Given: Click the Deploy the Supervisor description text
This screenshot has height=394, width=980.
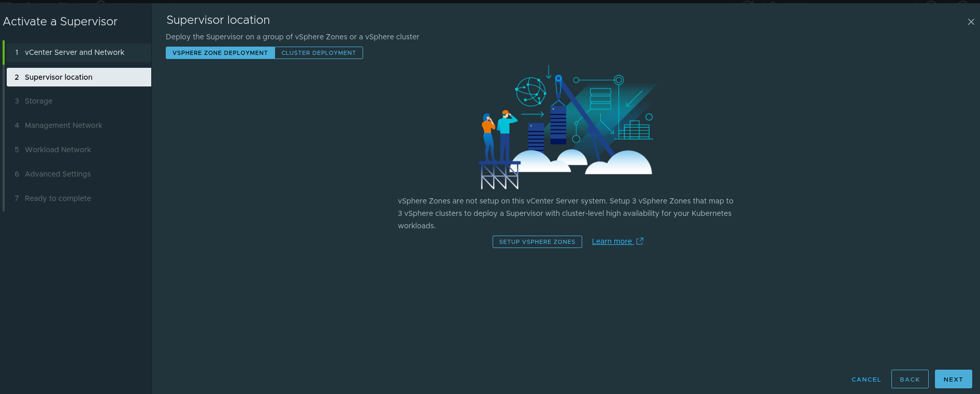Looking at the screenshot, I should [x=292, y=37].
